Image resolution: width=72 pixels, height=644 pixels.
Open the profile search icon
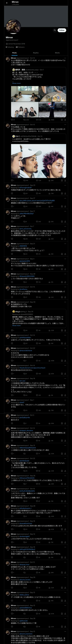[x=55, y=30]
